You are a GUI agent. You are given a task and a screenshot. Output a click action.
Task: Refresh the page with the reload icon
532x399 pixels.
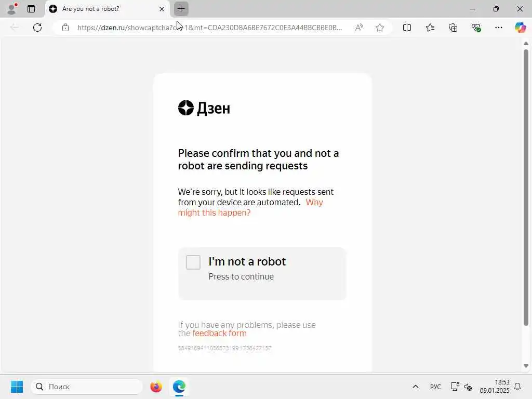click(x=37, y=28)
